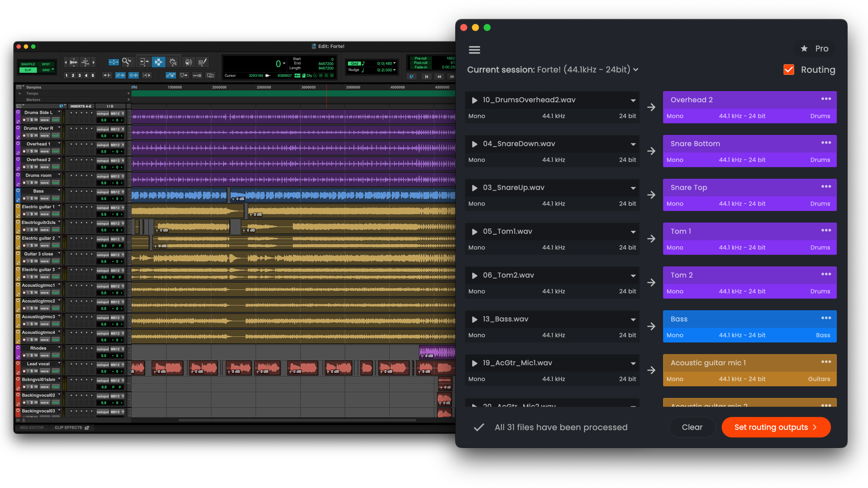Image resolution: width=868 pixels, height=488 pixels.
Task: Open options for Tom 2 track card
Action: [x=826, y=274]
